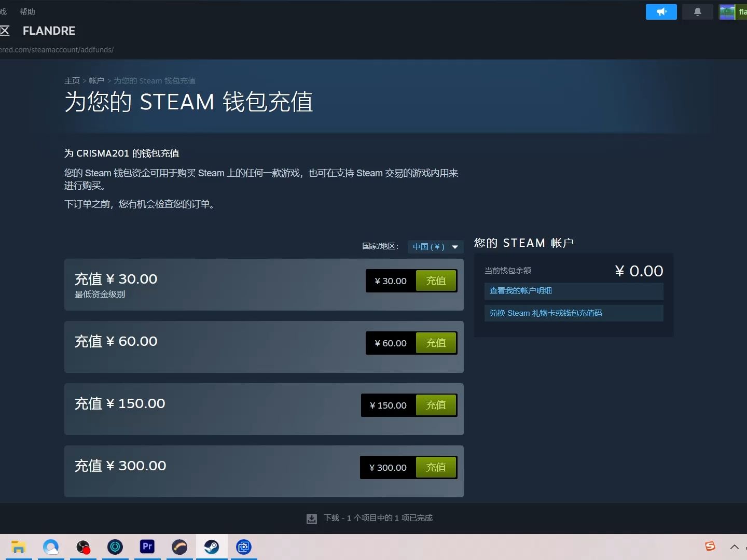
Task: Open the blue cloud browser taskbar icon
Action: pyautogui.click(x=51, y=547)
